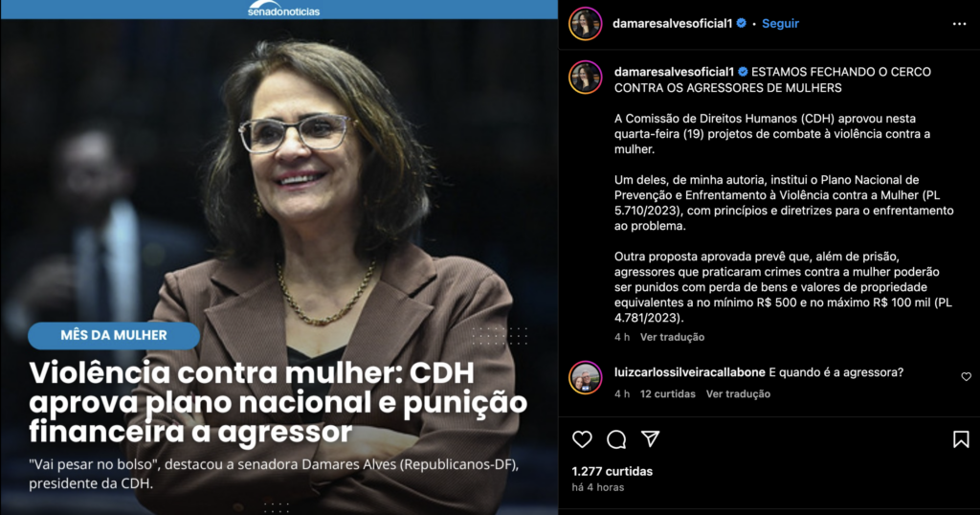Screen dimensions: 980x515
Task: Open avatar beside the post caption
Action: pyautogui.click(x=585, y=78)
